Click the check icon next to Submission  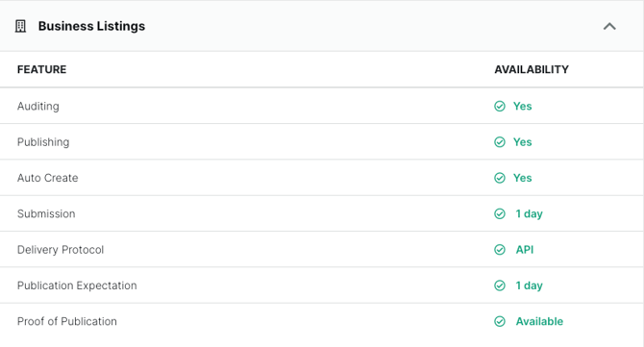(x=500, y=214)
